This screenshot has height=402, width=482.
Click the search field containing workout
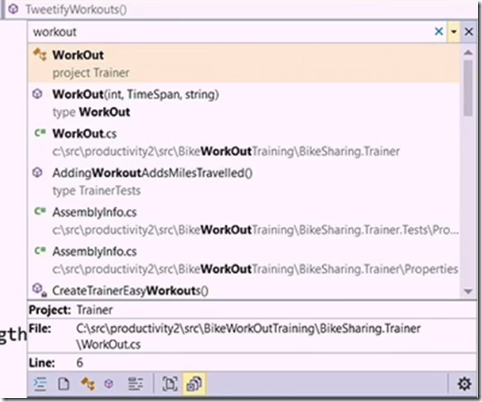coord(230,32)
